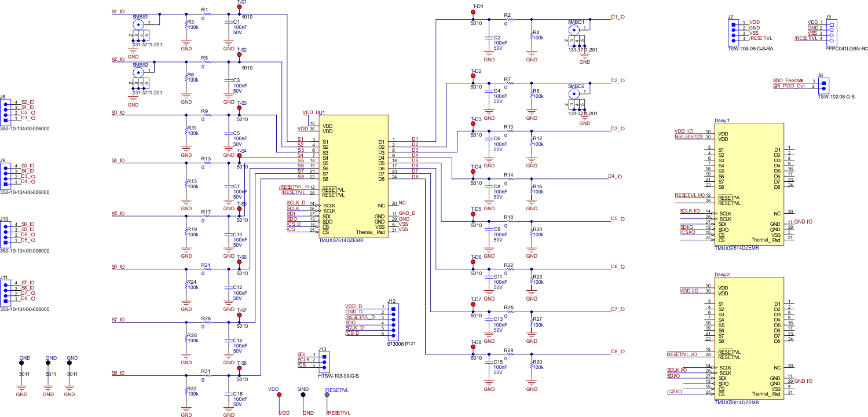Viewport: 868px width, 417px height.
Task: Click the S4_IO net label on left
Action: click(117, 160)
